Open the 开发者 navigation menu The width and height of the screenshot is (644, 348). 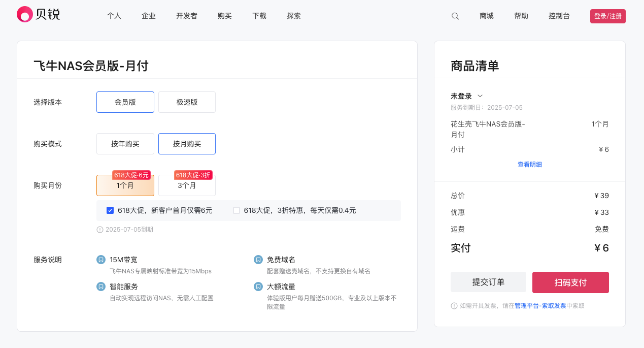tap(187, 16)
